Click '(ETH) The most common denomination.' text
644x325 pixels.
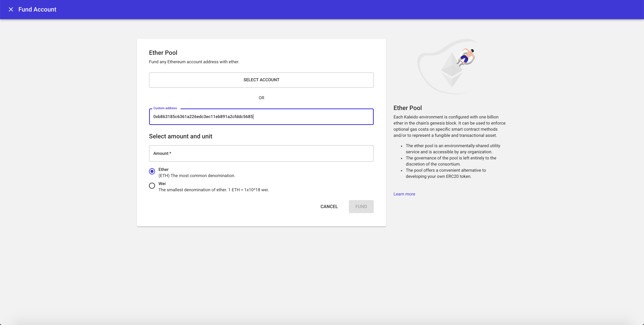(197, 176)
